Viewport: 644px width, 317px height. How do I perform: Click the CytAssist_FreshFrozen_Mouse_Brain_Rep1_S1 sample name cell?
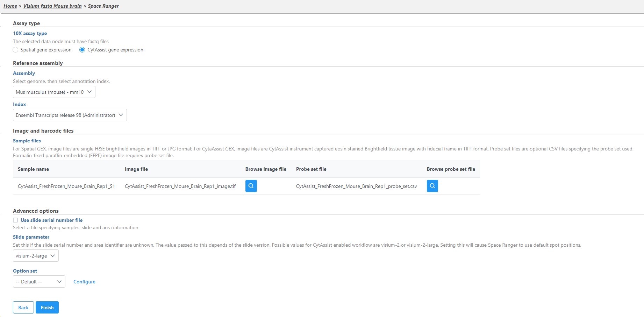pyautogui.click(x=66, y=186)
